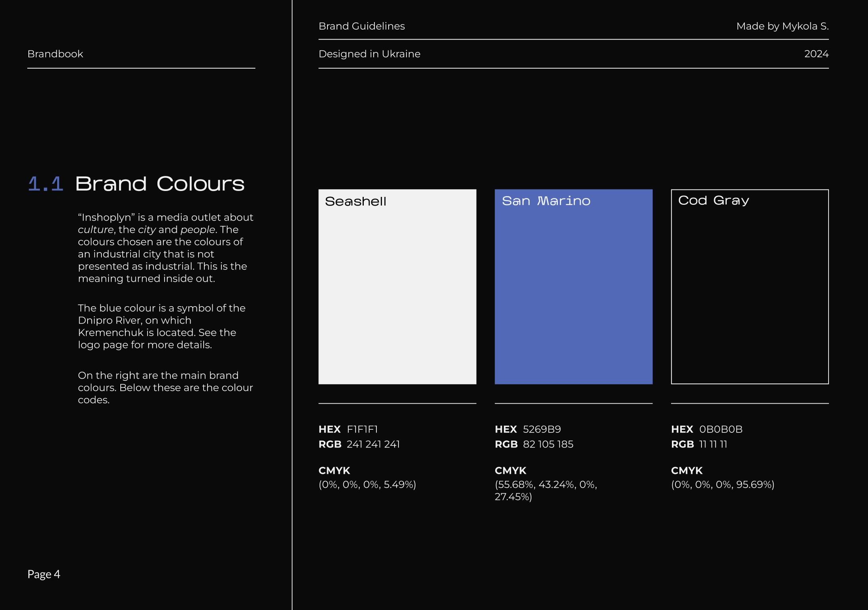This screenshot has width=868, height=610.
Task: Click the blue 1.1 section number
Action: [x=46, y=184]
